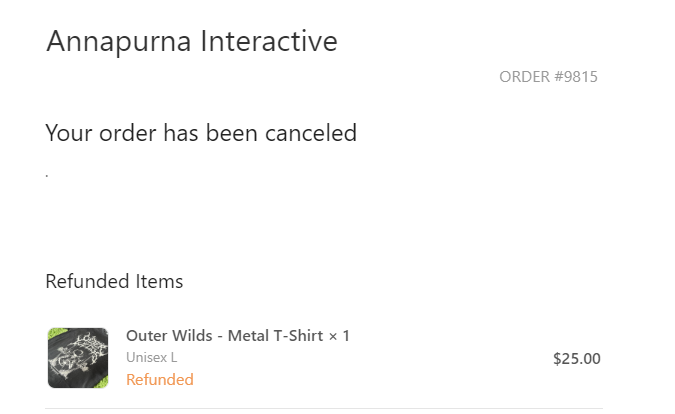Click the 'Refunded' word in section heading
Image resolution: width=675 pixels, height=414 pixels.
[x=87, y=281]
